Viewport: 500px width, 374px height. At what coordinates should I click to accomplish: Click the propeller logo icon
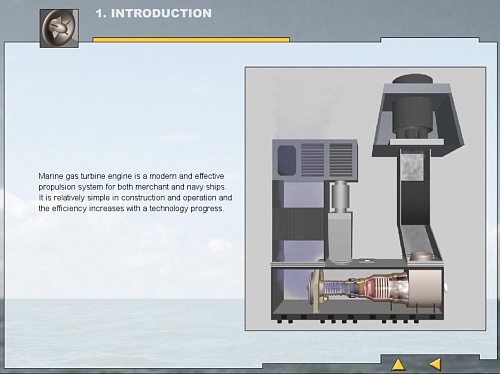click(x=59, y=28)
